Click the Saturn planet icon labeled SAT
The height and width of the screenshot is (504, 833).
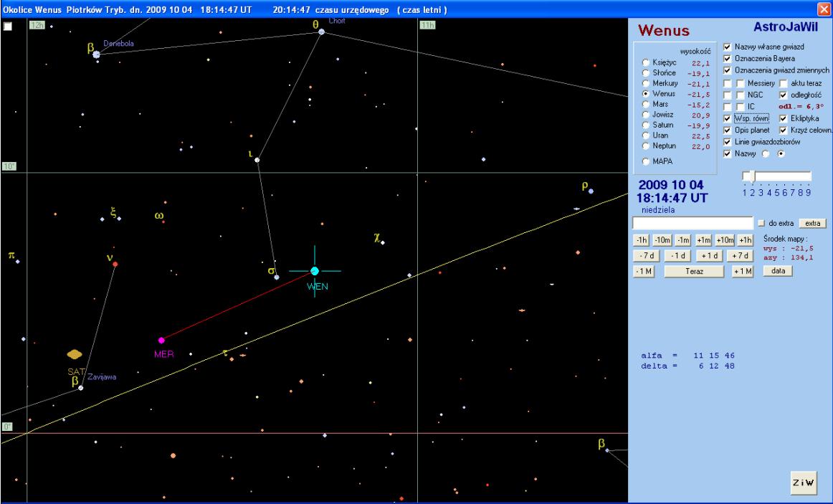[x=75, y=354]
